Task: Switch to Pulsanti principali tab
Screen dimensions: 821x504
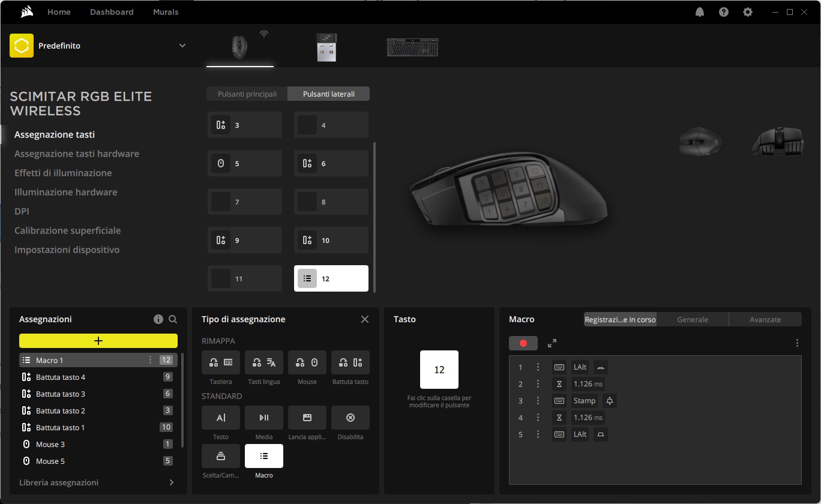Action: pyautogui.click(x=247, y=94)
